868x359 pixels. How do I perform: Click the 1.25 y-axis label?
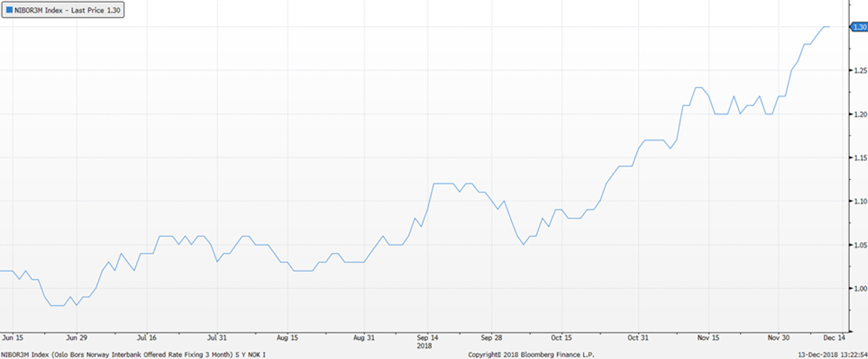[x=859, y=71]
